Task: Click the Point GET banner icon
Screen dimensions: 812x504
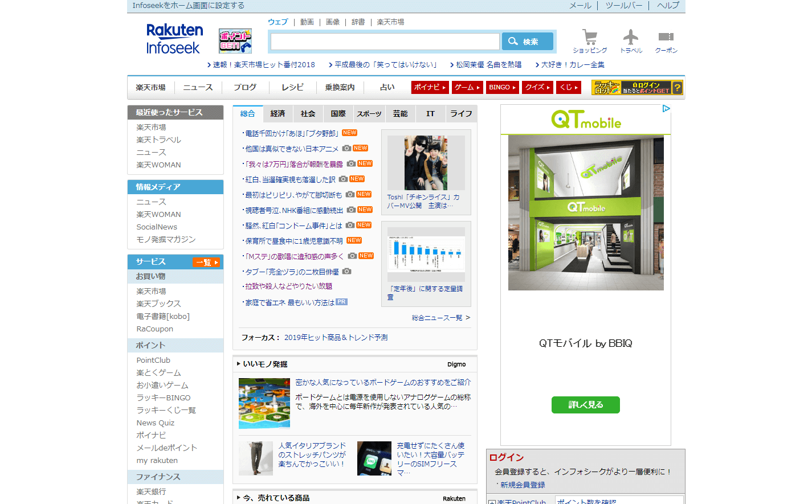Action: click(x=235, y=41)
